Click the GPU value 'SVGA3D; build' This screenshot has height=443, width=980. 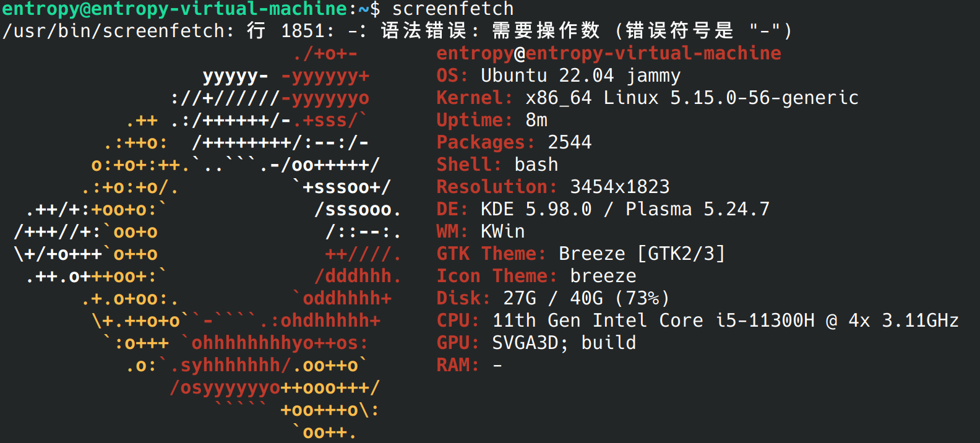point(564,343)
